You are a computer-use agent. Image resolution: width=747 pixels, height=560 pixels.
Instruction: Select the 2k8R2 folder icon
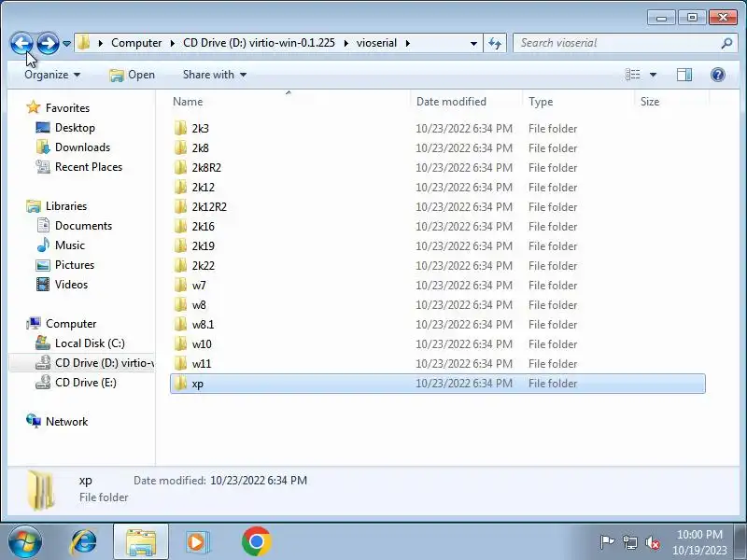pyautogui.click(x=180, y=167)
